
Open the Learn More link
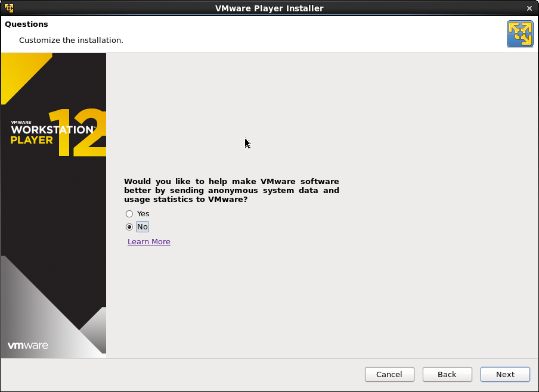click(x=149, y=242)
